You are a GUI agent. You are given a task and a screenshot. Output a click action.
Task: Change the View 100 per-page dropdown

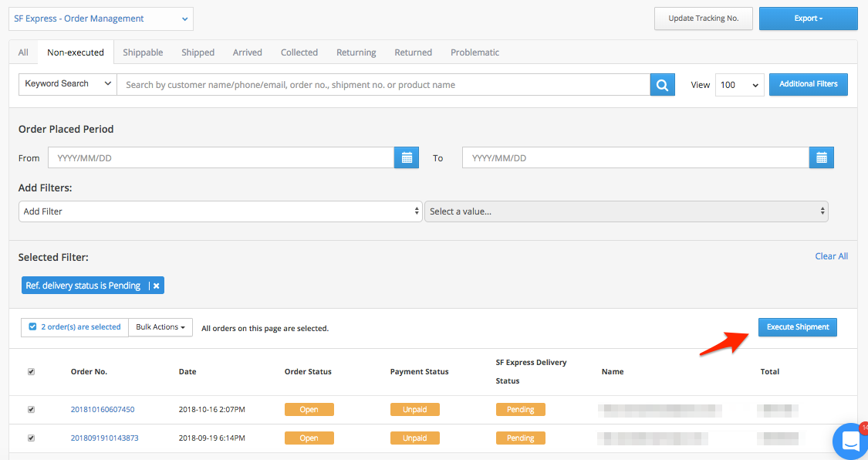pos(740,85)
